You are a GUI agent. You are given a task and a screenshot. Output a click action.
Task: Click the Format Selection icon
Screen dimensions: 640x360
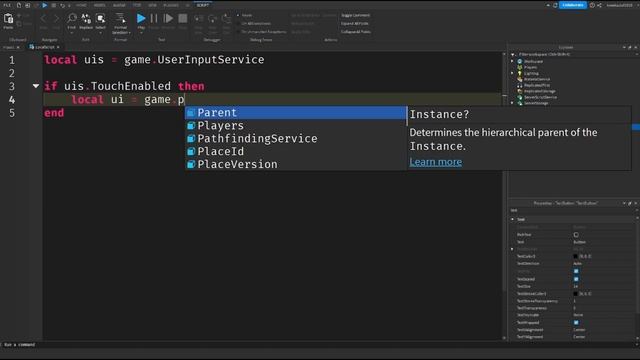[120, 18]
